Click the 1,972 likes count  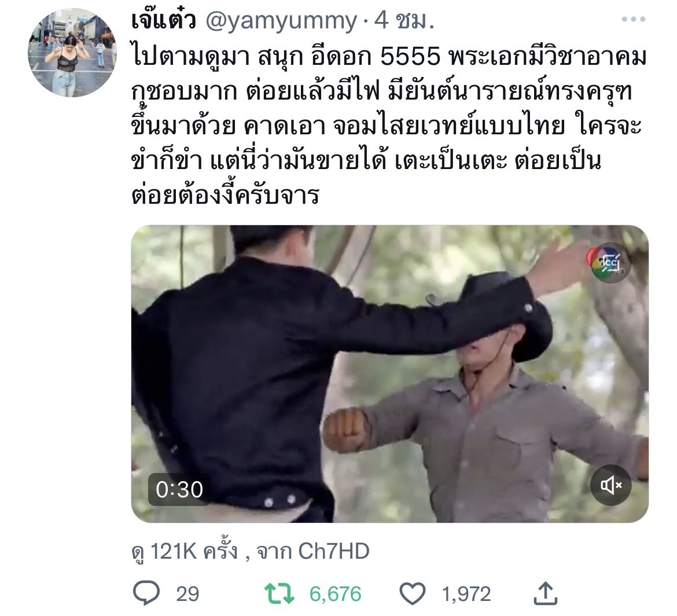coord(466,594)
